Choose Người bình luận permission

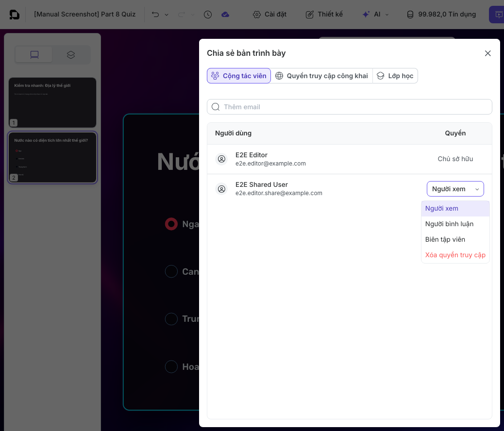pos(455,224)
